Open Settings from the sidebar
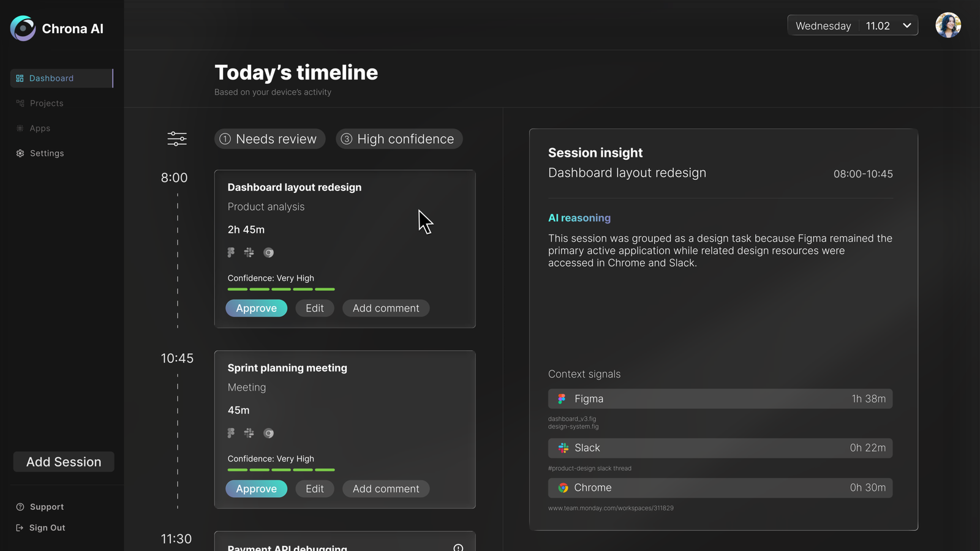This screenshot has height=551, width=980. coord(47,154)
